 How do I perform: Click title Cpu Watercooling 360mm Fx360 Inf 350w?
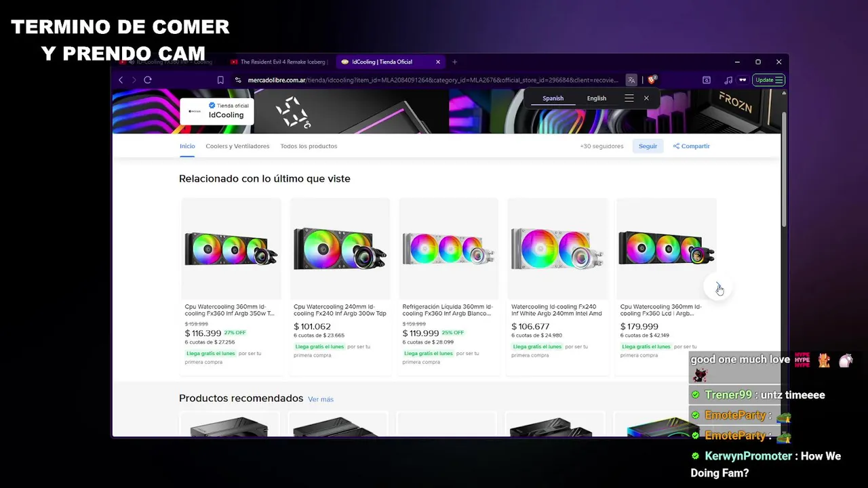(x=230, y=310)
